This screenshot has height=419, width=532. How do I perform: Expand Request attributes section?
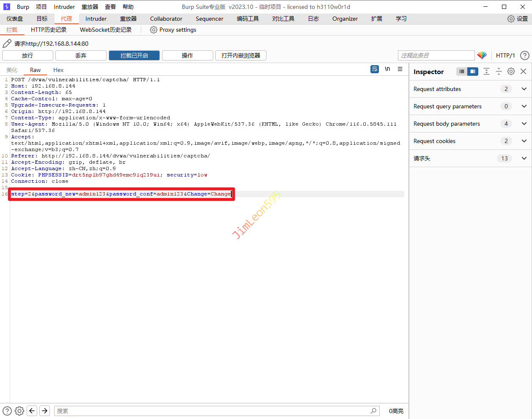(524, 89)
